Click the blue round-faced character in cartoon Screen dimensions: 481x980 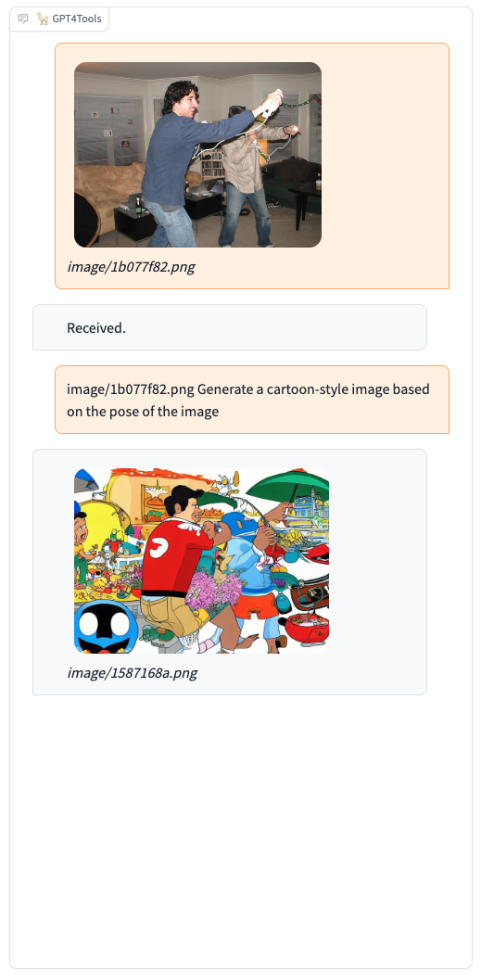click(x=105, y=627)
